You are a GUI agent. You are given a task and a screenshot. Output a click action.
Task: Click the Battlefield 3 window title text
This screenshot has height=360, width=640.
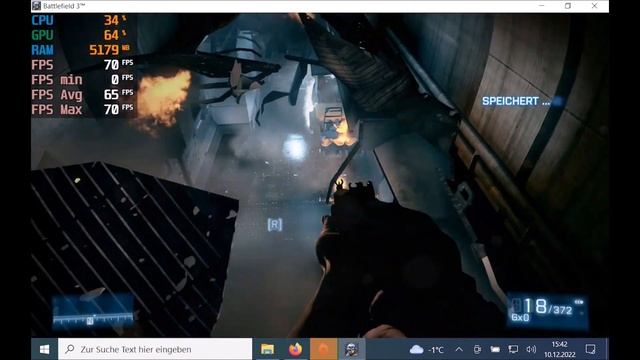pos(64,6)
